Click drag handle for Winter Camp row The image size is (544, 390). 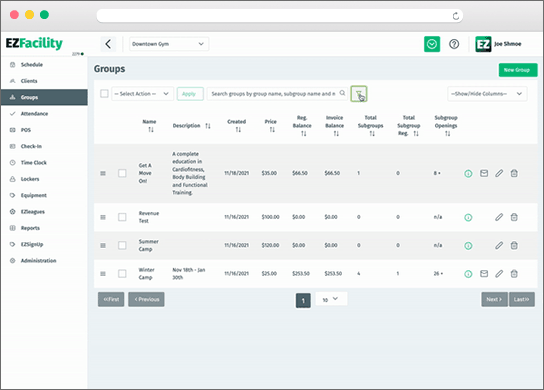(x=103, y=274)
